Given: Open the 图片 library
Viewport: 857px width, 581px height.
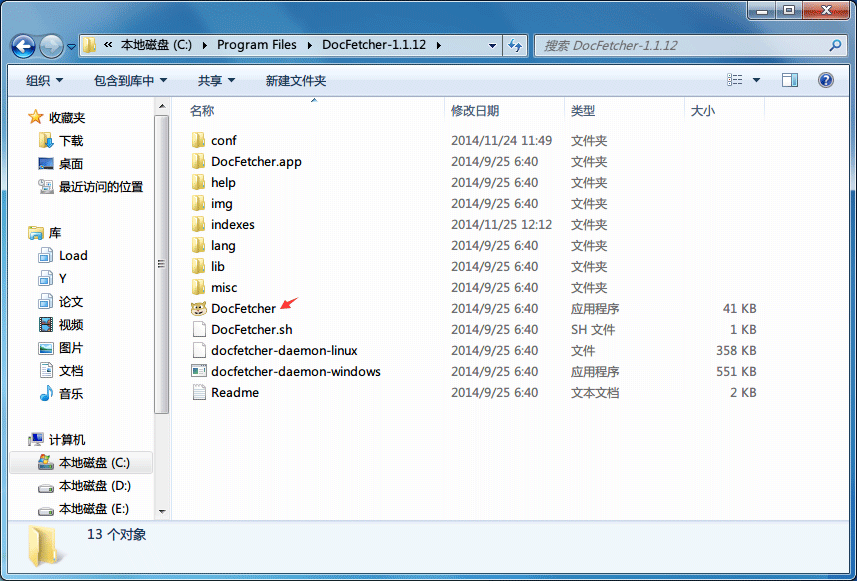Looking at the screenshot, I should tap(71, 348).
